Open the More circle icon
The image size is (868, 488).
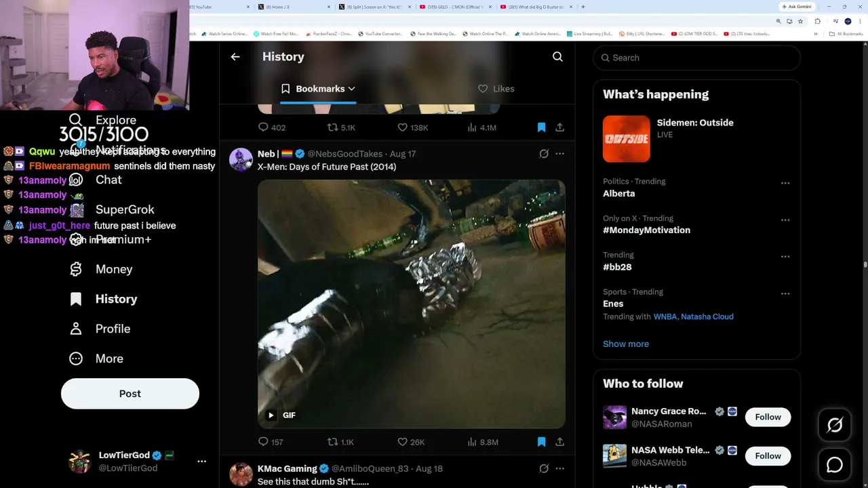(x=76, y=359)
